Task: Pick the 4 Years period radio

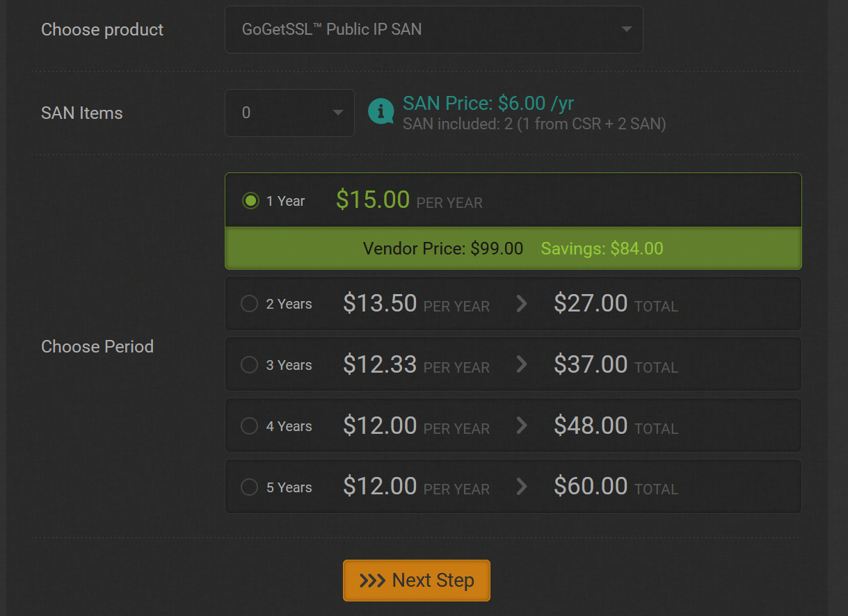Action: pyautogui.click(x=249, y=426)
